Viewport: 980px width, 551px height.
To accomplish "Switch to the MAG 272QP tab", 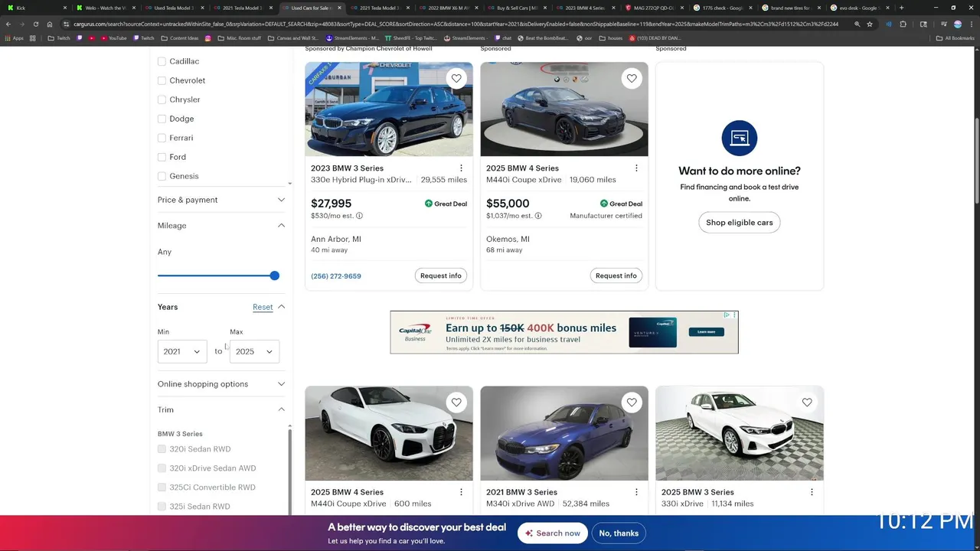I will (654, 8).
